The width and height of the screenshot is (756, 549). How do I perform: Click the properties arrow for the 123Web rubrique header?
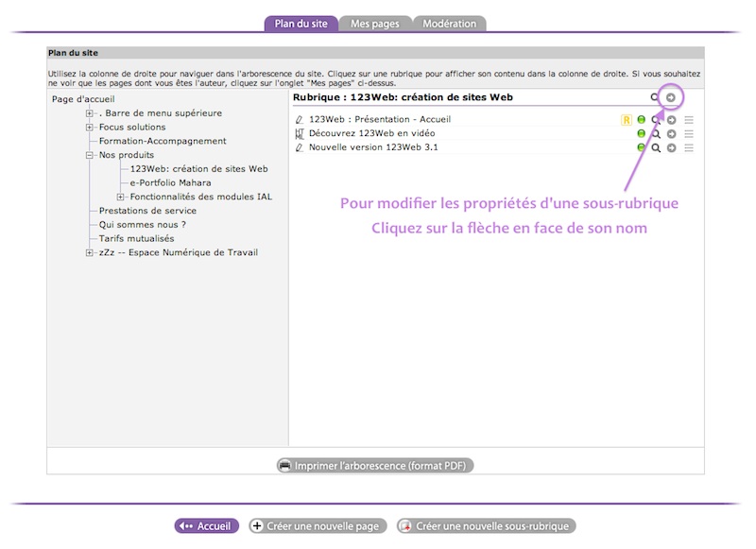[x=671, y=97]
